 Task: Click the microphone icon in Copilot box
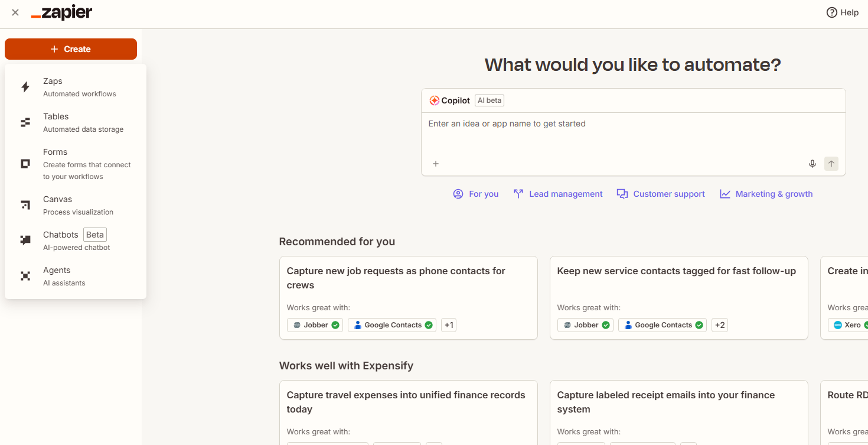click(812, 164)
